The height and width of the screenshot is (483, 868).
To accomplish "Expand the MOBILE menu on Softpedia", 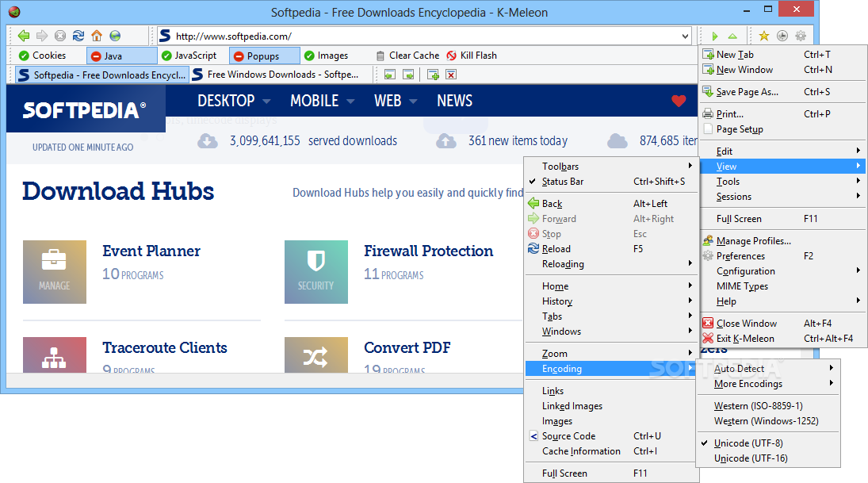I will [x=323, y=101].
